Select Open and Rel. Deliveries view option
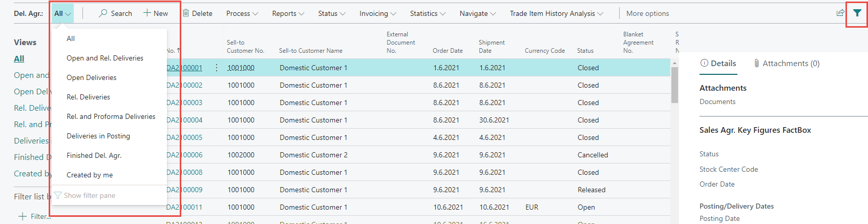 (105, 58)
